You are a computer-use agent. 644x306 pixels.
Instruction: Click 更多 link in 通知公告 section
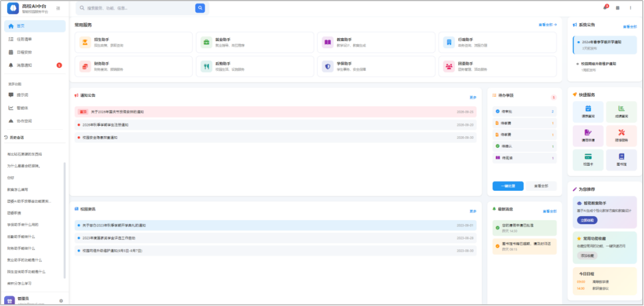pyautogui.click(x=473, y=97)
